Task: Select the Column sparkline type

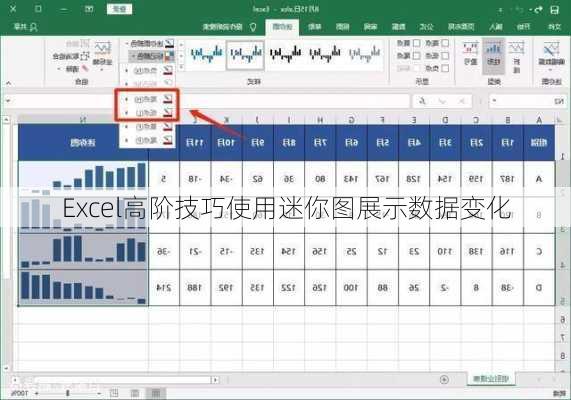Action: point(493,56)
